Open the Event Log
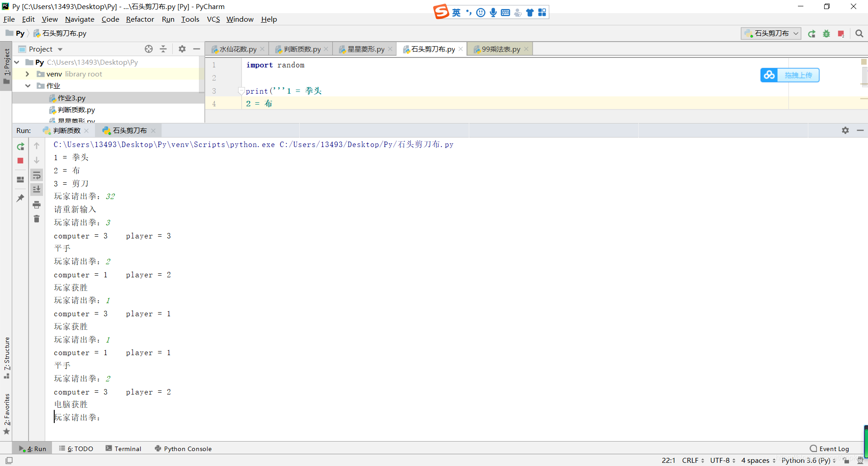Screen dimensions: 868x466 pyautogui.click(x=830, y=448)
